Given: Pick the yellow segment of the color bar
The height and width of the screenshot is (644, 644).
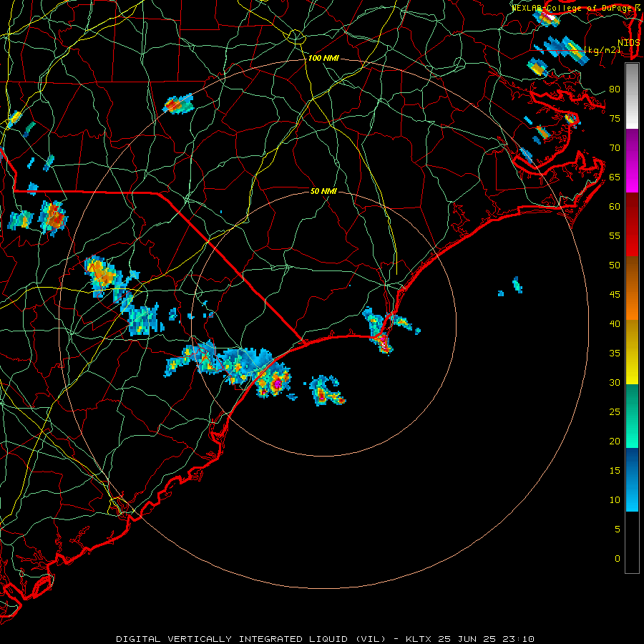Looking at the screenshot, I should [x=632, y=352].
